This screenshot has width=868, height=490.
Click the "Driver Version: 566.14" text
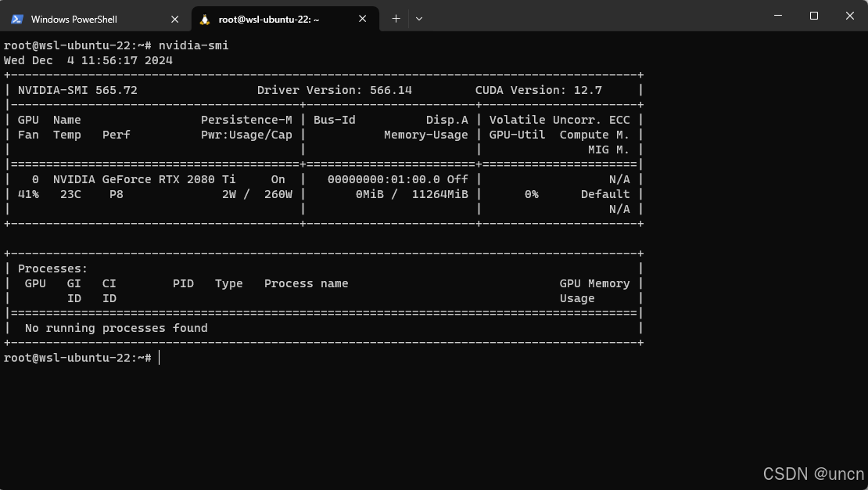335,90
